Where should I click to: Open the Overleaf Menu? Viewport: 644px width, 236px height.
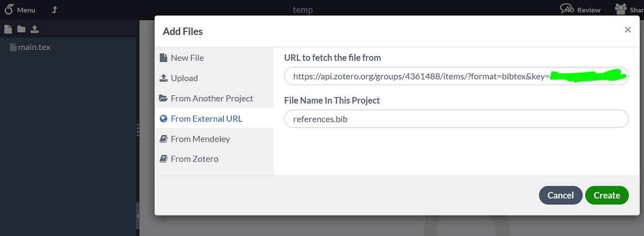coord(20,9)
